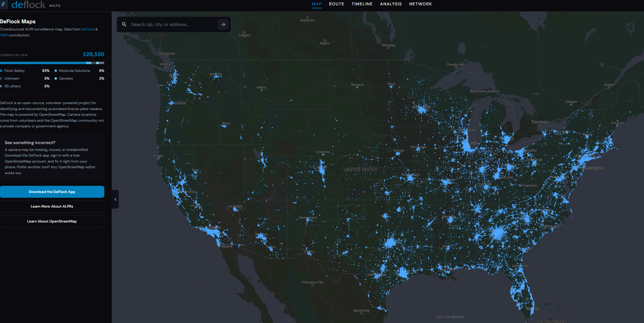Screen dimensions: 644x323
Task: Click the Cheyenne city label
Action: (x=323, y=152)
